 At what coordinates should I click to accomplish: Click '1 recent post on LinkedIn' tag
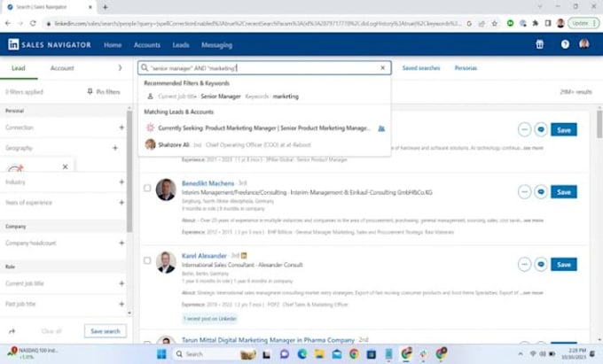[x=209, y=318]
